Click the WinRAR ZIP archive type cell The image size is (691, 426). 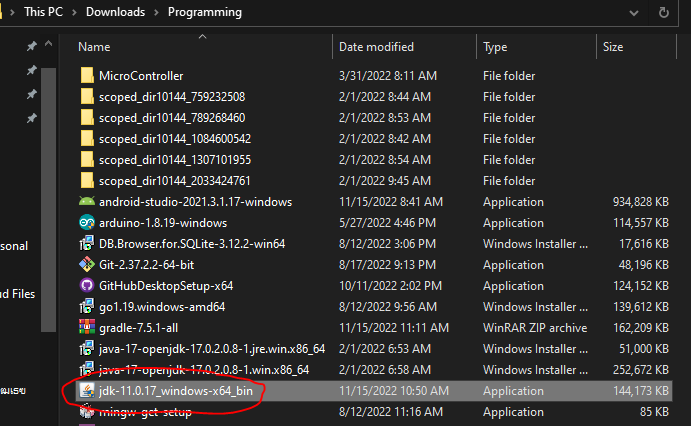[535, 328]
